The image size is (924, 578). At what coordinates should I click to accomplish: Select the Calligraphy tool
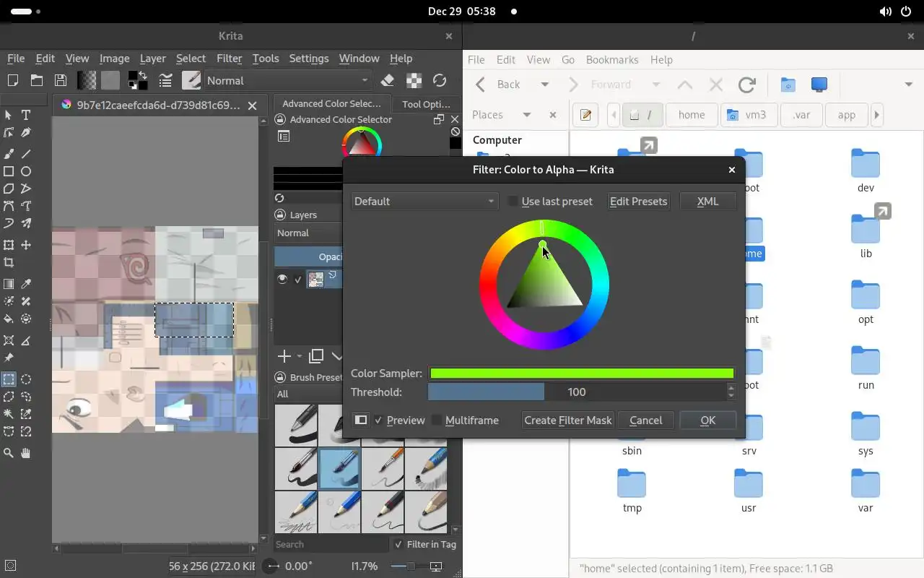[x=26, y=133]
